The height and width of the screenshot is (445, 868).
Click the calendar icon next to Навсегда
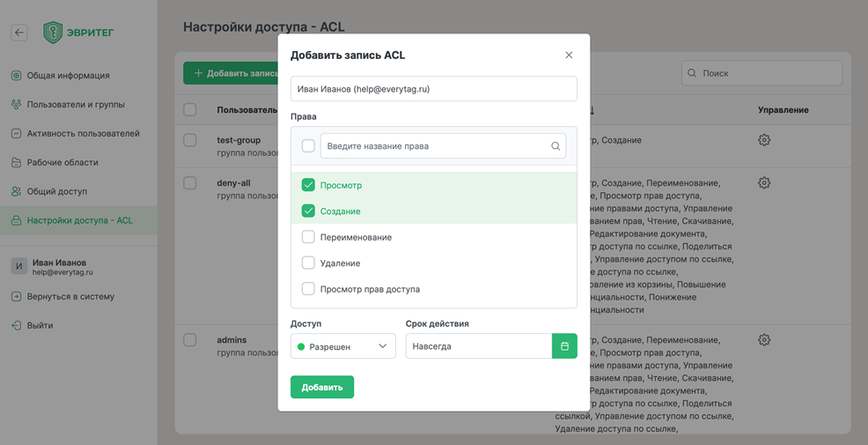pos(564,346)
